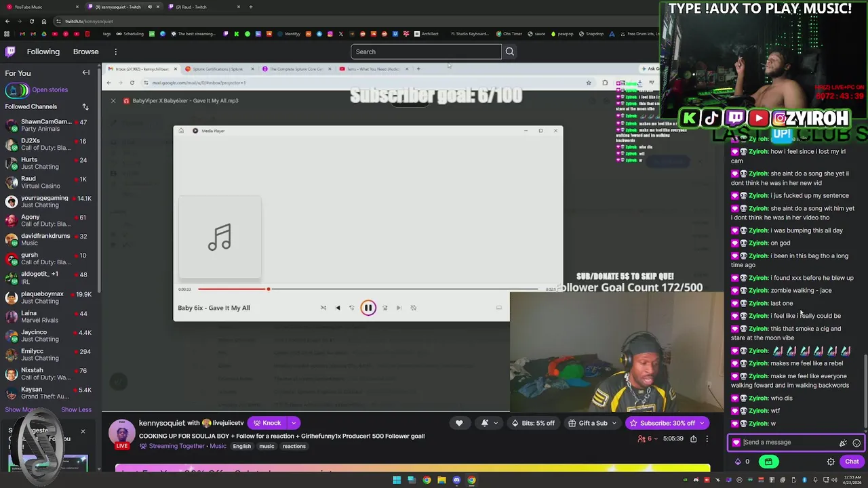Image resolution: width=868 pixels, height=488 pixels.
Task: Click the English tag
Action: 241,446
